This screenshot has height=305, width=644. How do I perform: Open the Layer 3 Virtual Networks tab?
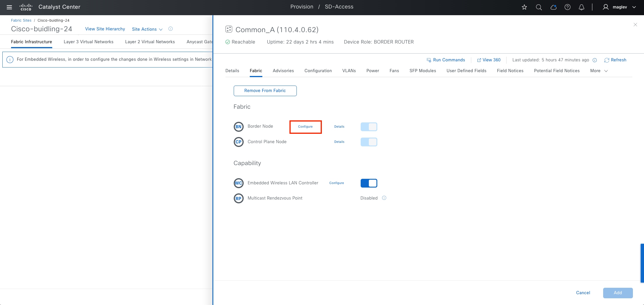(x=88, y=42)
